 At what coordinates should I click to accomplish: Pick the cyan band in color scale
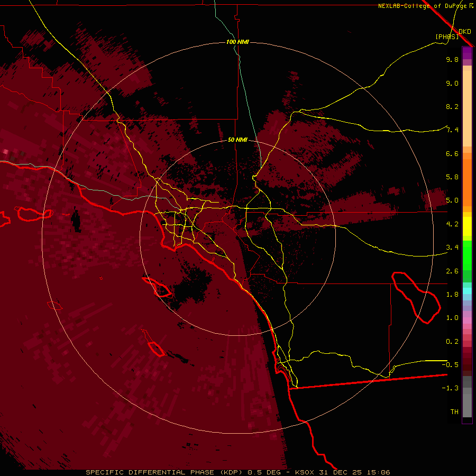[x=467, y=291]
